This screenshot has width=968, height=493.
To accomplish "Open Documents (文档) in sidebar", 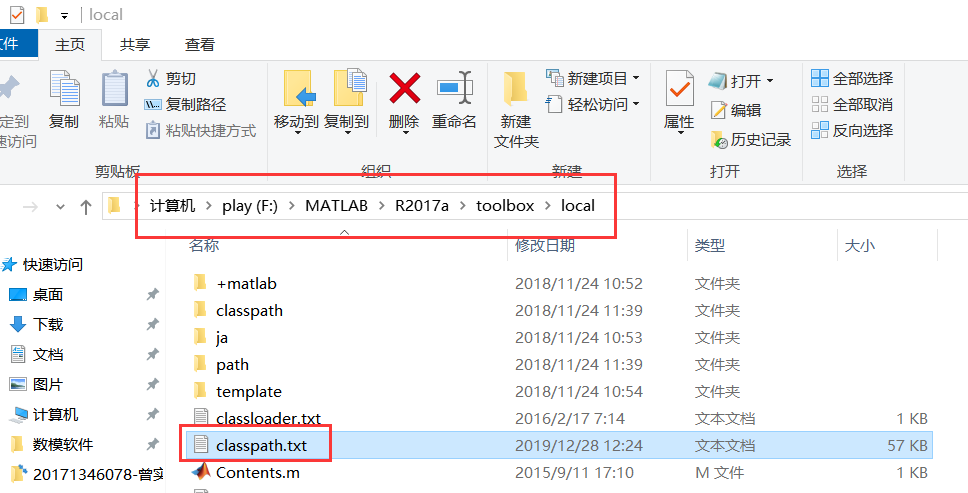I will tap(36, 355).
